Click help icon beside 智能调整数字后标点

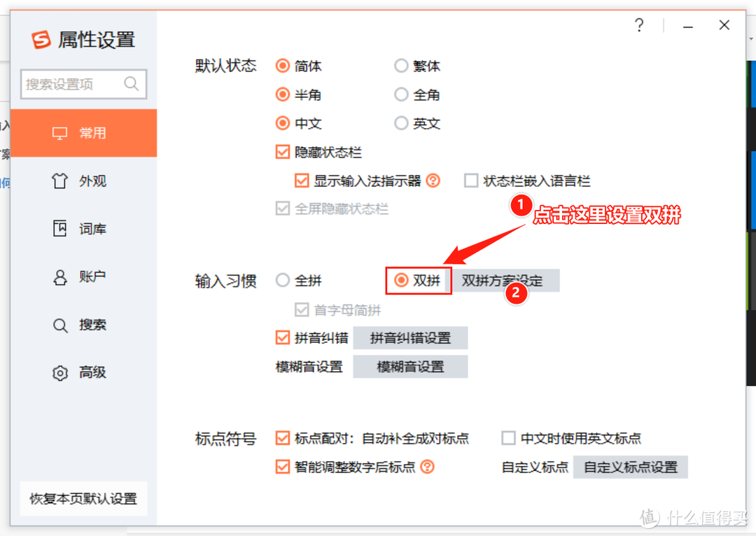coord(427,467)
